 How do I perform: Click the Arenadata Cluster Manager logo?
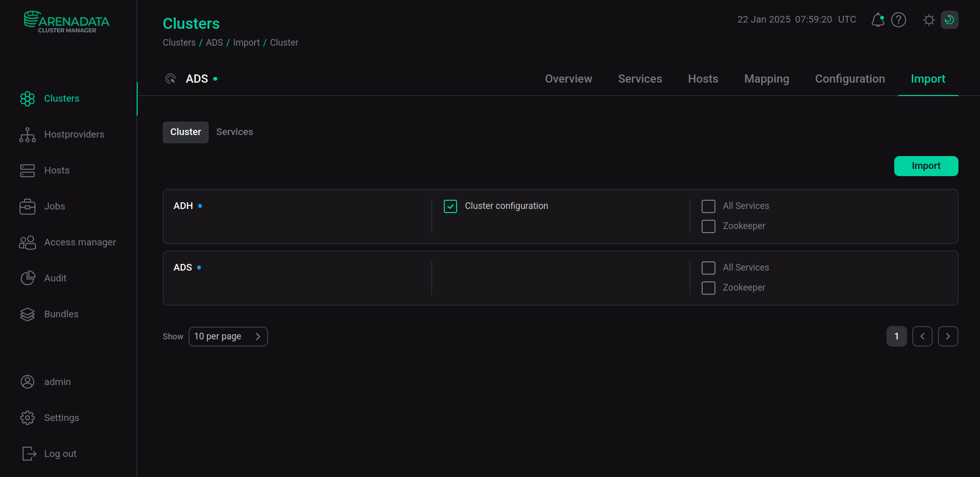[67, 22]
